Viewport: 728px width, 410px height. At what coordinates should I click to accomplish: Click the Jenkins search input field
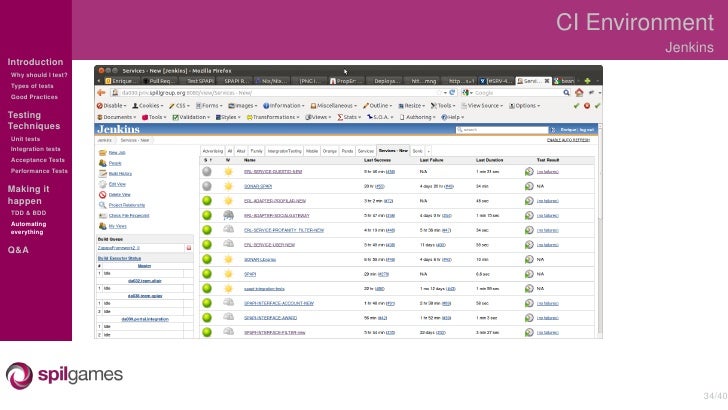point(502,130)
